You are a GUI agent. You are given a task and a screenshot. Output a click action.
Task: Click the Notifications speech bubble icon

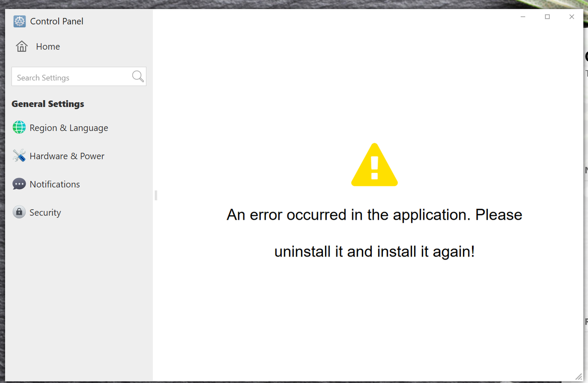coord(19,184)
